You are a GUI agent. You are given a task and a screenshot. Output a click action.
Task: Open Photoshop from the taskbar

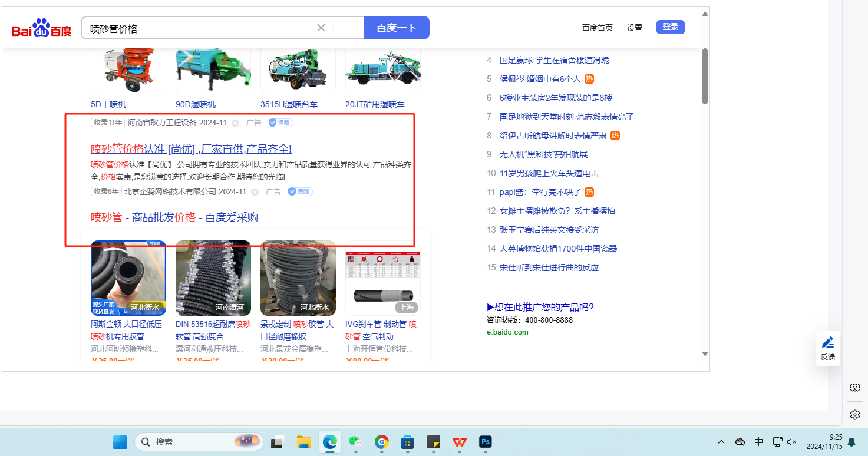(486, 442)
